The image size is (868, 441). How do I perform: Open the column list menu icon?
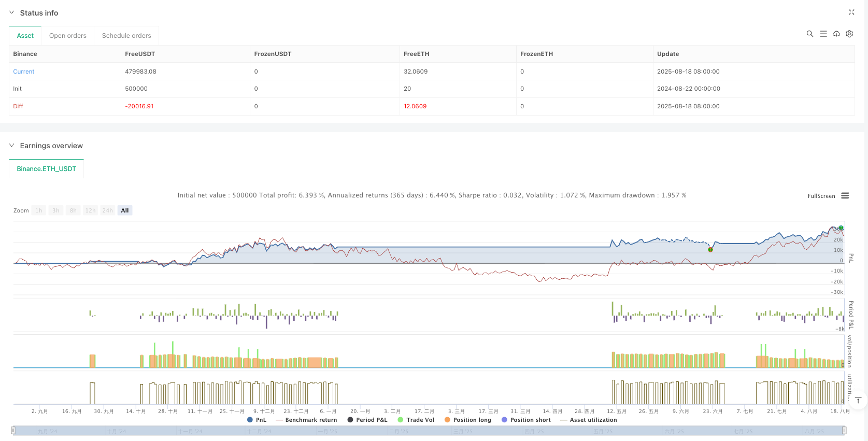click(823, 34)
